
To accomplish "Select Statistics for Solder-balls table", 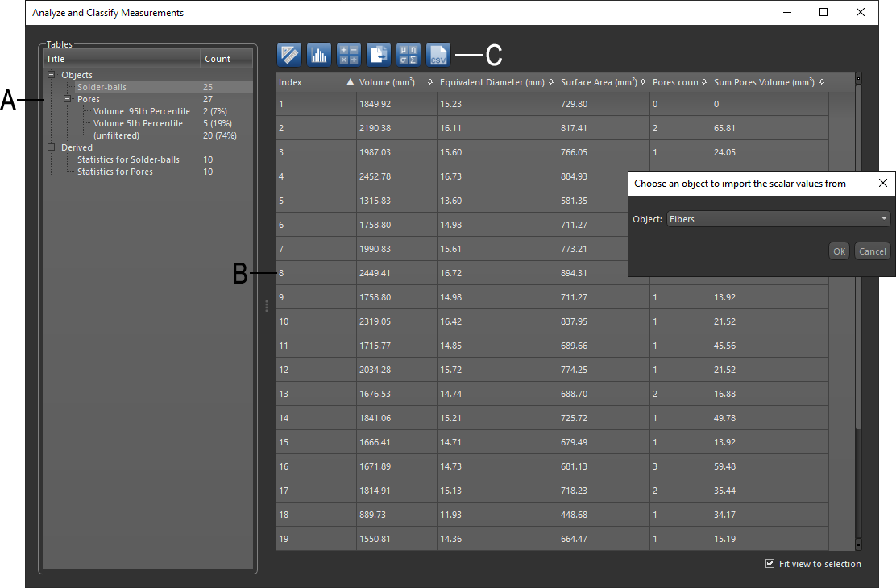I will (128, 159).
